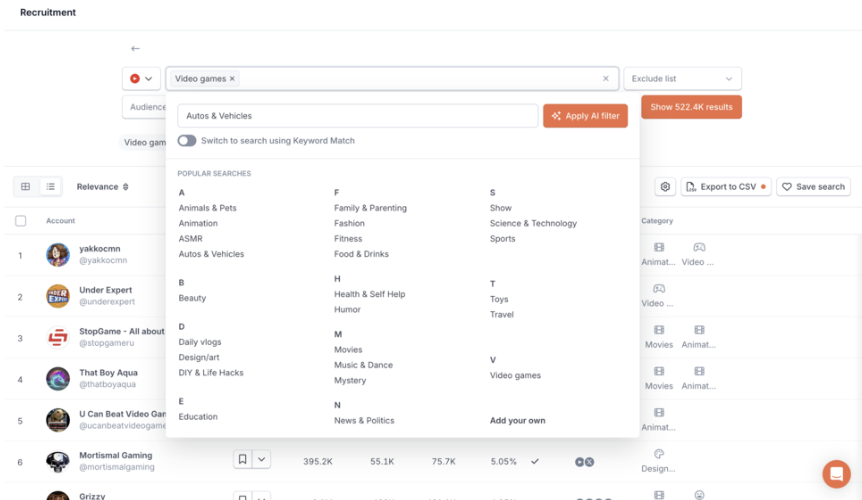Click Mortismal Gaming account name
Screen dimensions: 862x500
tap(115, 455)
